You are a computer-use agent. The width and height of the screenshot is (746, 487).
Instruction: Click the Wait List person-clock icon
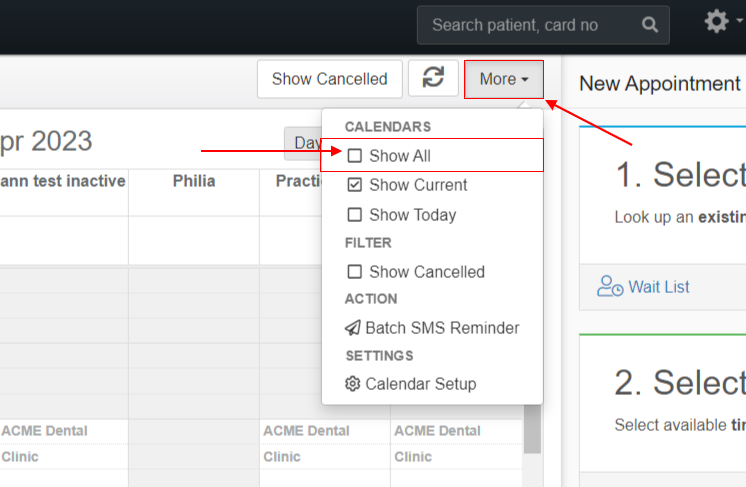pyautogui.click(x=610, y=286)
